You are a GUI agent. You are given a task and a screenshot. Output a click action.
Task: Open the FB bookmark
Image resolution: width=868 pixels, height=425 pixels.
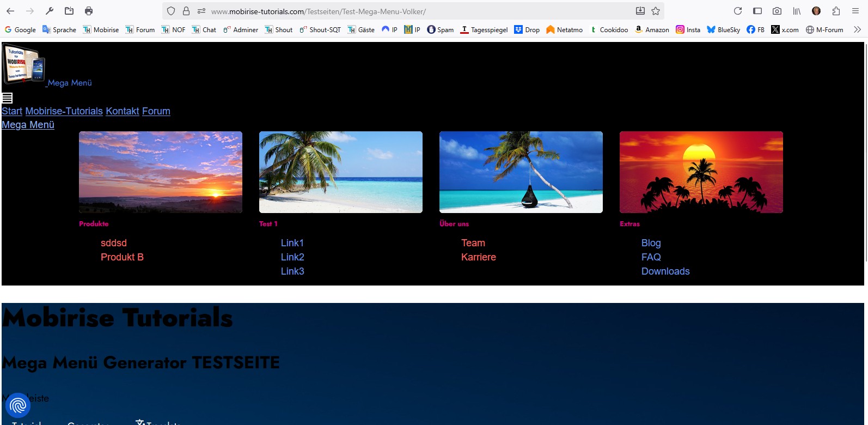[755, 30]
